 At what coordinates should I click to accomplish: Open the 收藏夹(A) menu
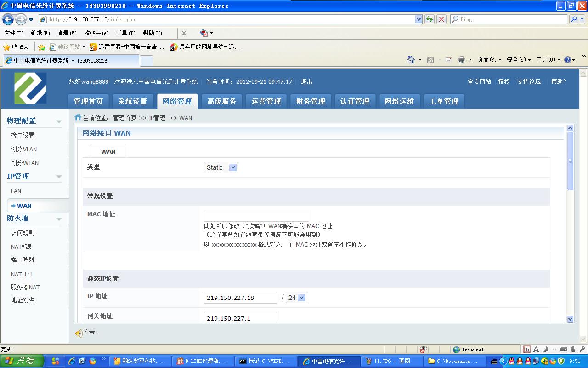click(96, 33)
